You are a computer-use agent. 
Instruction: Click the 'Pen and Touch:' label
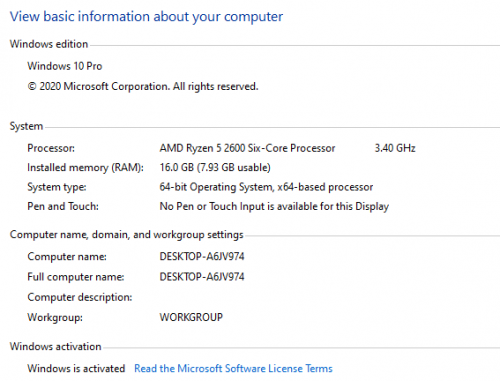coord(63,206)
